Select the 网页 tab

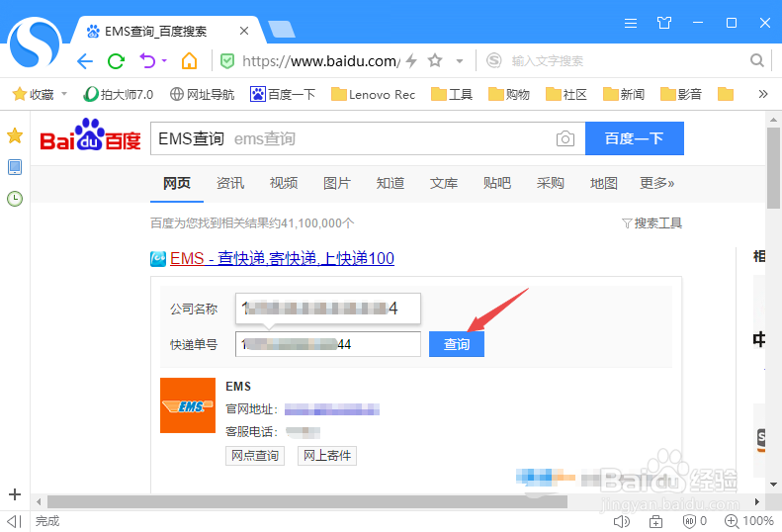point(177,183)
